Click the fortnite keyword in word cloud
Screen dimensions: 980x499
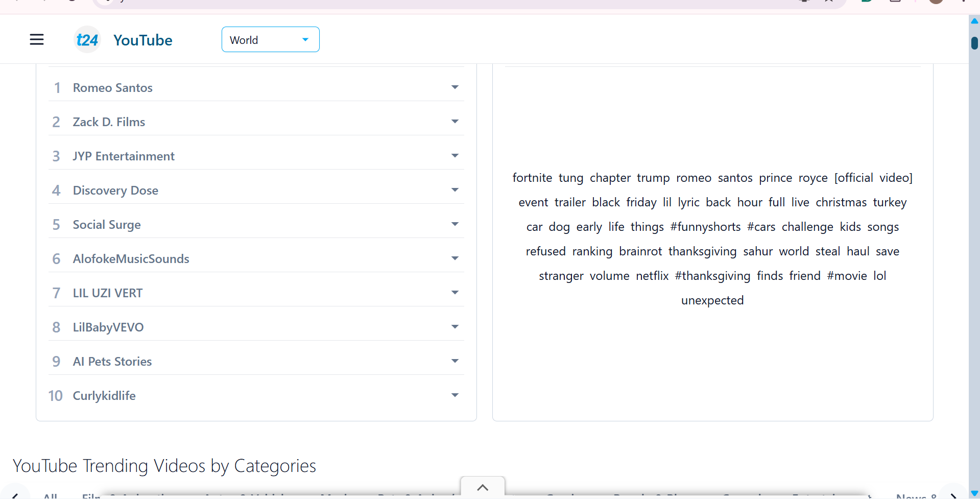533,177
